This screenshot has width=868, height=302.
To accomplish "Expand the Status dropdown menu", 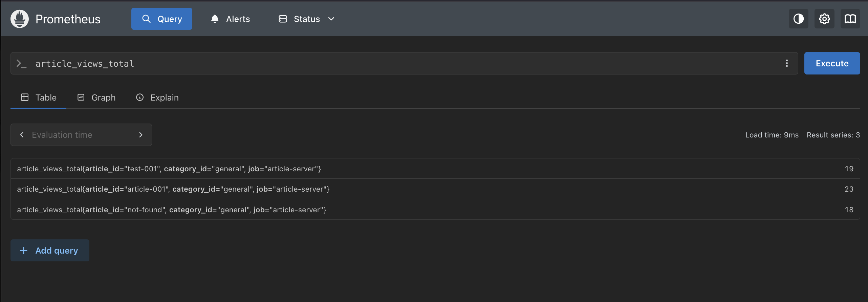I will coord(306,19).
